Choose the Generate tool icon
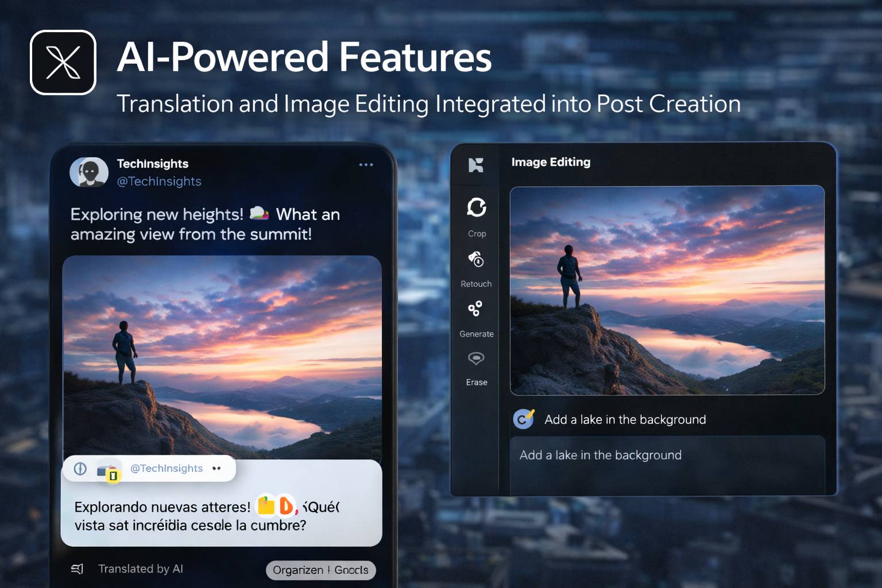This screenshot has width=882, height=588. click(475, 309)
